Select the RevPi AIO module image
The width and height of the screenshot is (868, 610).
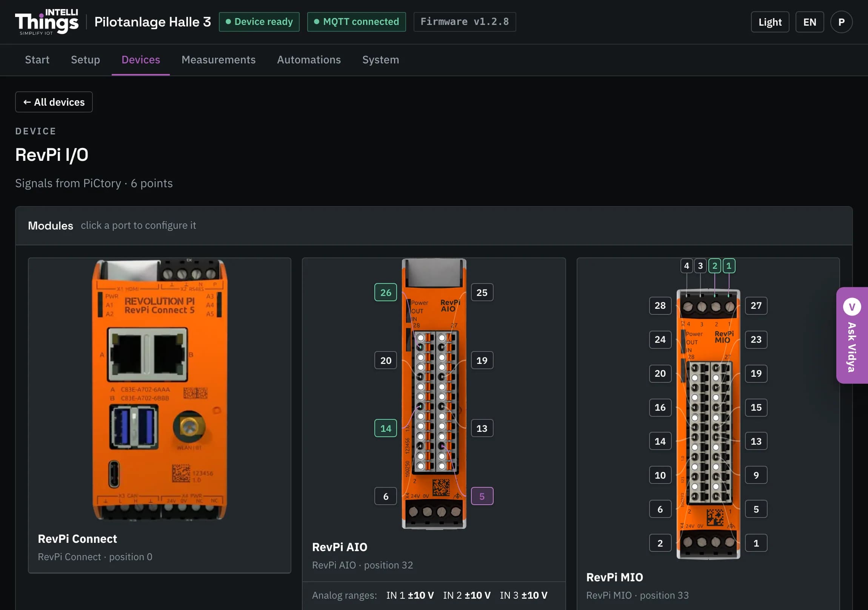[x=434, y=393]
